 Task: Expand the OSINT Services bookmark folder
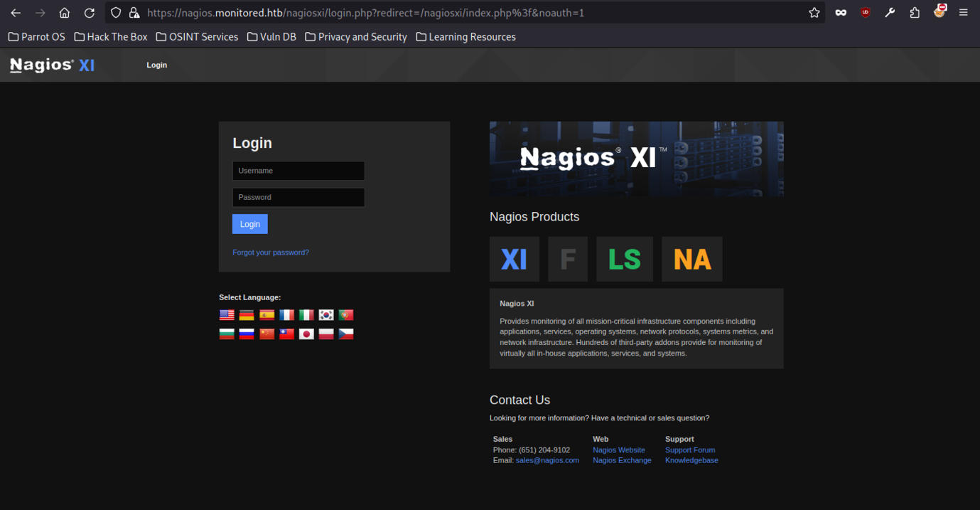pos(197,37)
